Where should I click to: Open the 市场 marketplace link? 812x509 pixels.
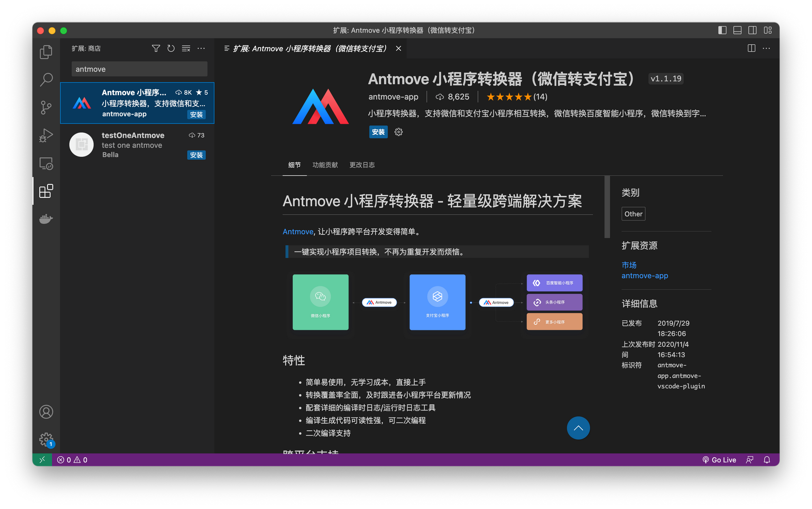tap(629, 265)
